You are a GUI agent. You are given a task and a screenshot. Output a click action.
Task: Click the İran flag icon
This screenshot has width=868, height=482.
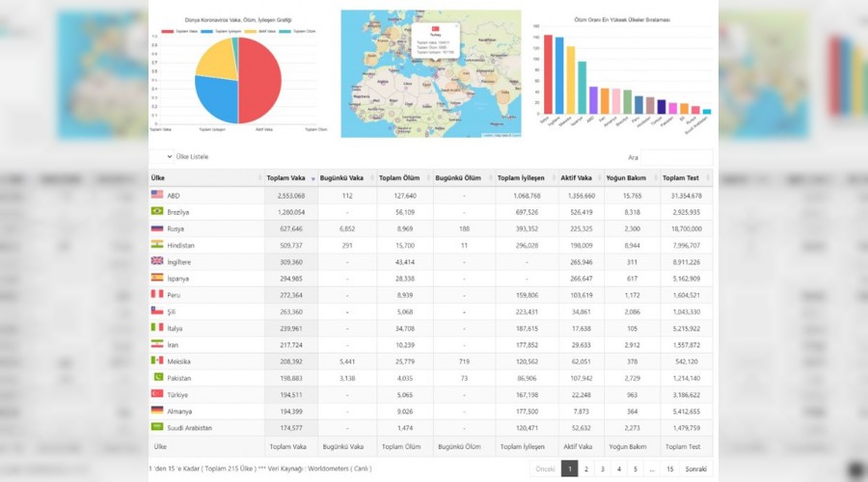click(157, 343)
